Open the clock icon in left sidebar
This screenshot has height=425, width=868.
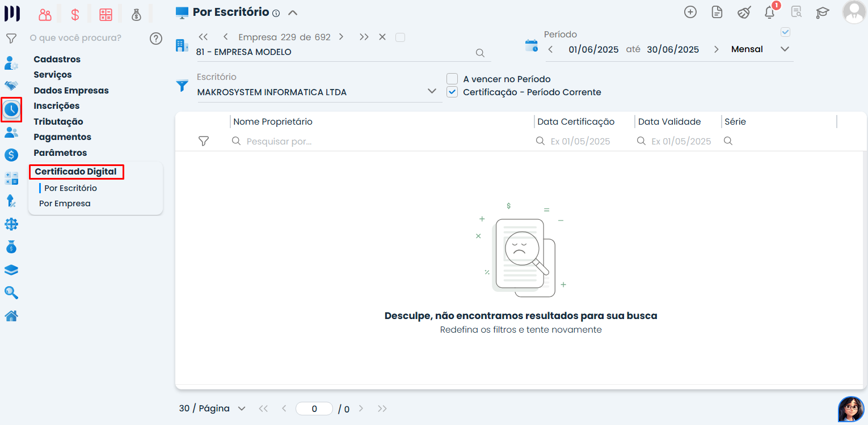coord(11,109)
